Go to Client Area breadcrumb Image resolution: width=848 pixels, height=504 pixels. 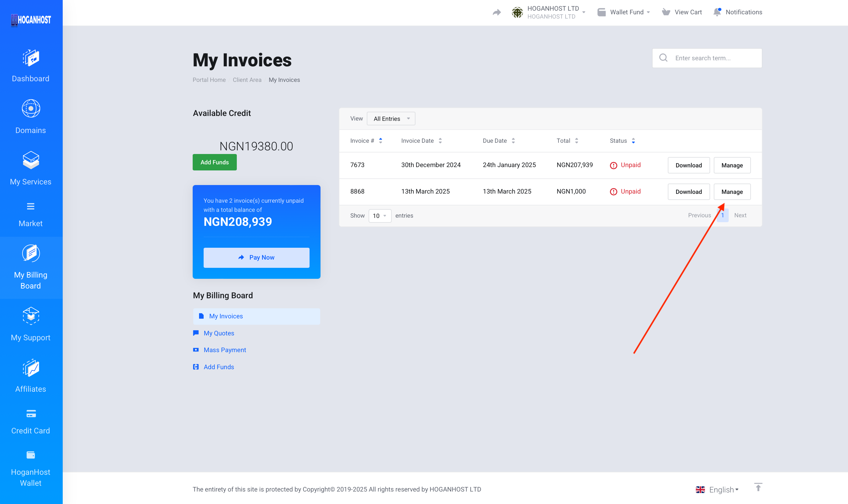(x=247, y=80)
